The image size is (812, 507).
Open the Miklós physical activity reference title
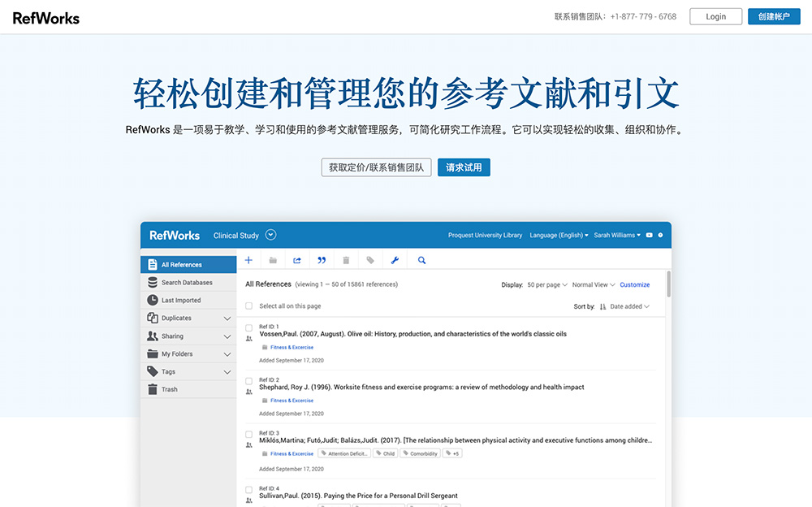456,440
